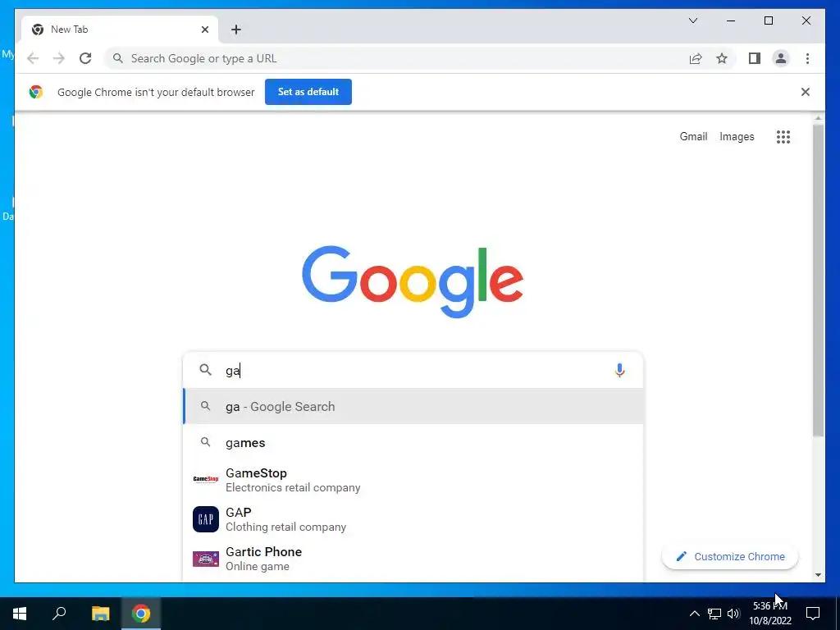
Task: Click the browser back arrow
Action: click(33, 58)
